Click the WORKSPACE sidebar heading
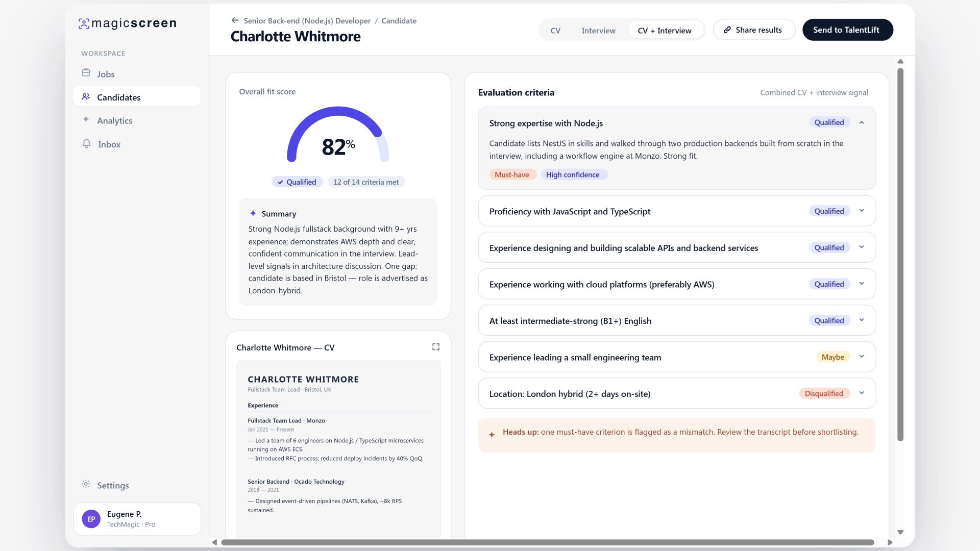The height and width of the screenshot is (551, 980). (x=103, y=54)
